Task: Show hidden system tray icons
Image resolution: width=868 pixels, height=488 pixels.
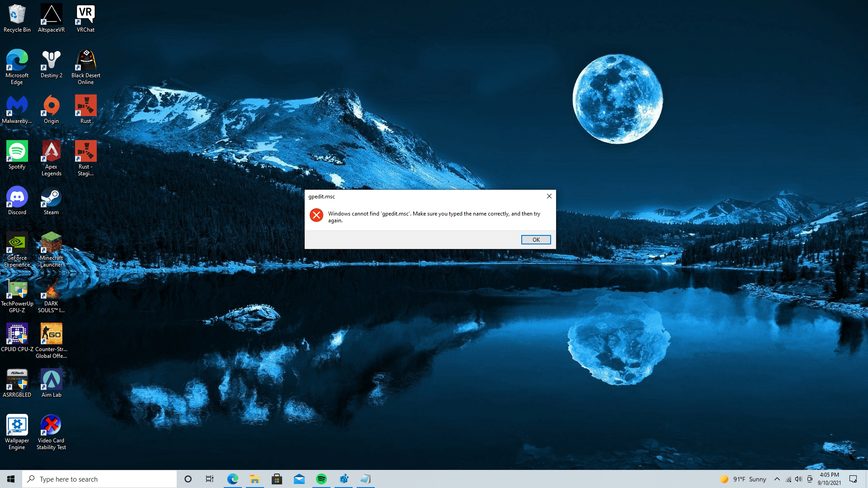Action: coord(777,479)
